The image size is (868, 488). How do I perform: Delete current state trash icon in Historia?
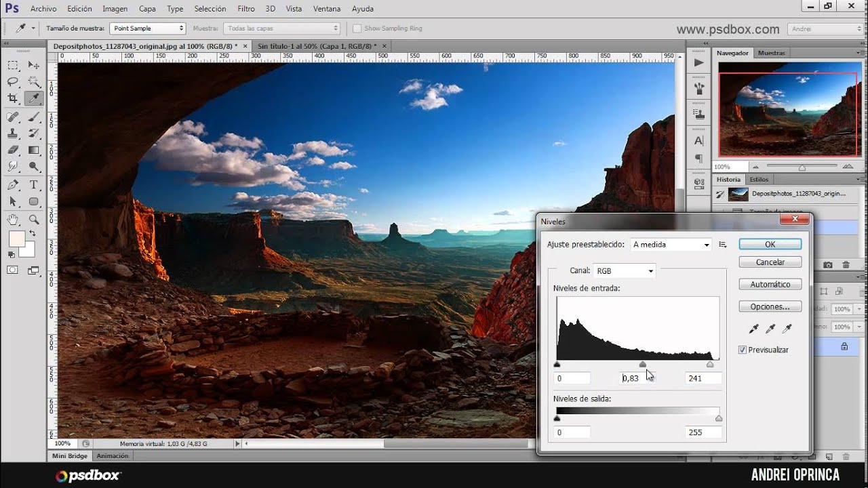[846, 265]
